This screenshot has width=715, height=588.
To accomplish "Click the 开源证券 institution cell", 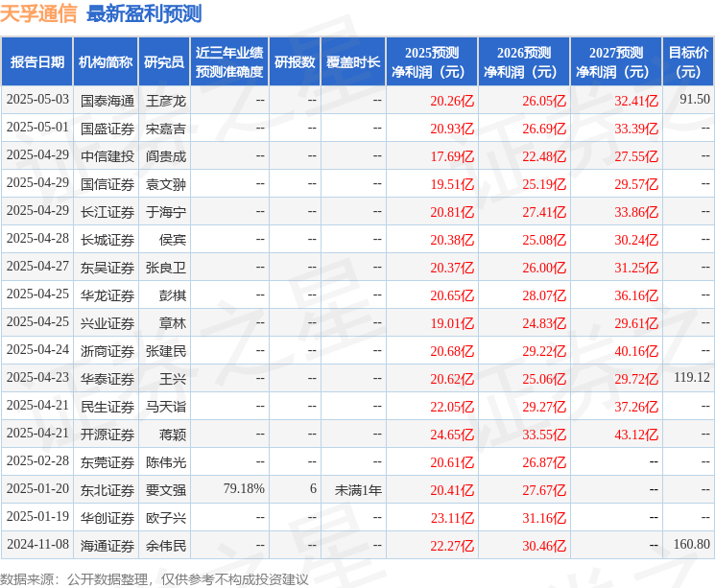I will click(x=107, y=435).
